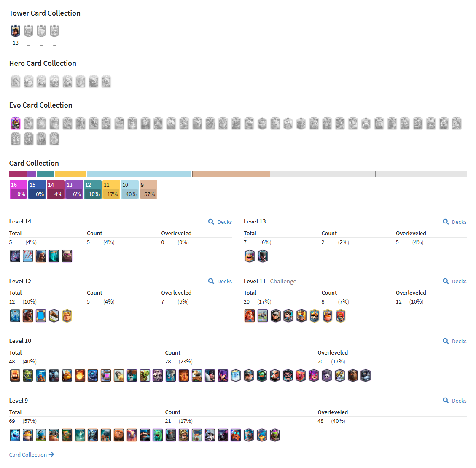Click the Fireball card in Level 10
The height and width of the screenshot is (468, 476).
80,375
